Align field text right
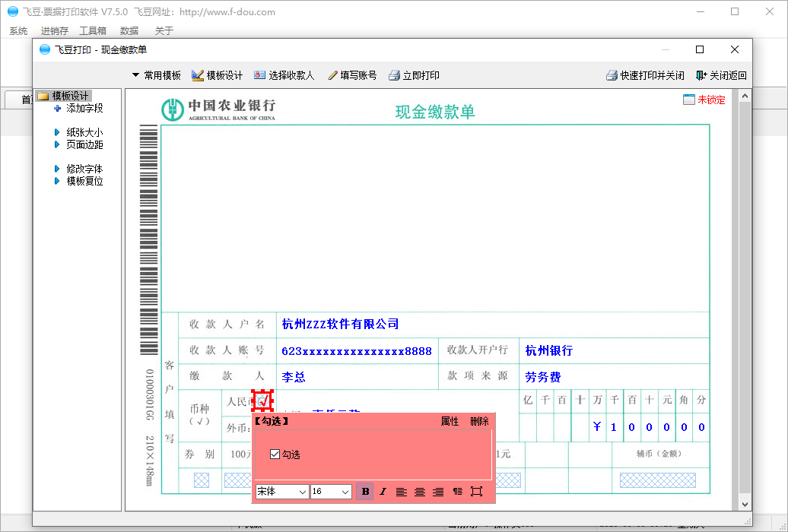This screenshot has width=788, height=532. (438, 492)
